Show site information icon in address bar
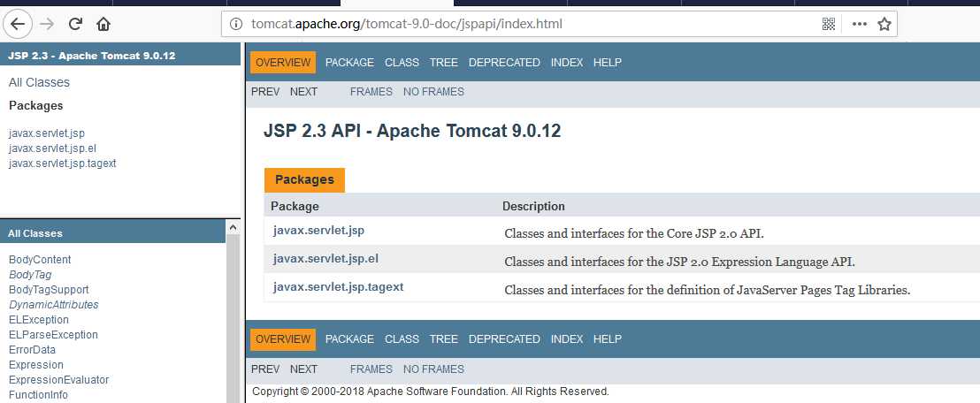Screen dimensions: 980x403 click(x=235, y=25)
